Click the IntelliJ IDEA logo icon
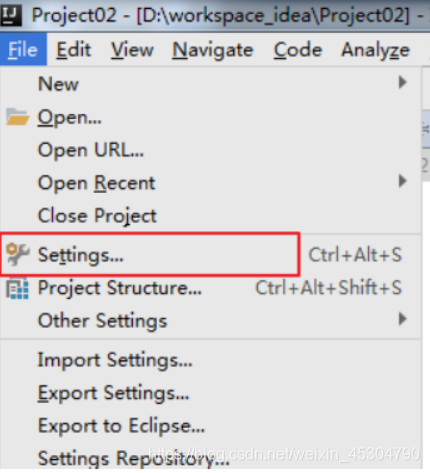The height and width of the screenshot is (473, 430). coord(11,15)
